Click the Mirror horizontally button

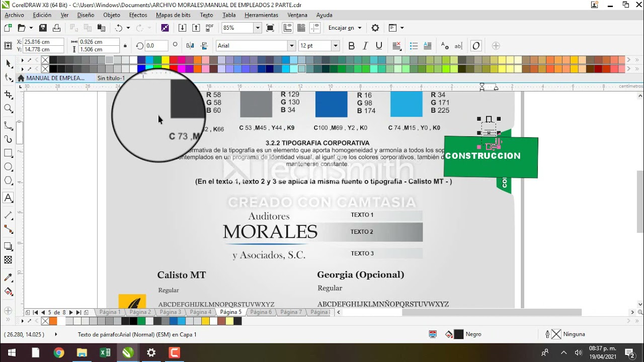[x=190, y=46]
